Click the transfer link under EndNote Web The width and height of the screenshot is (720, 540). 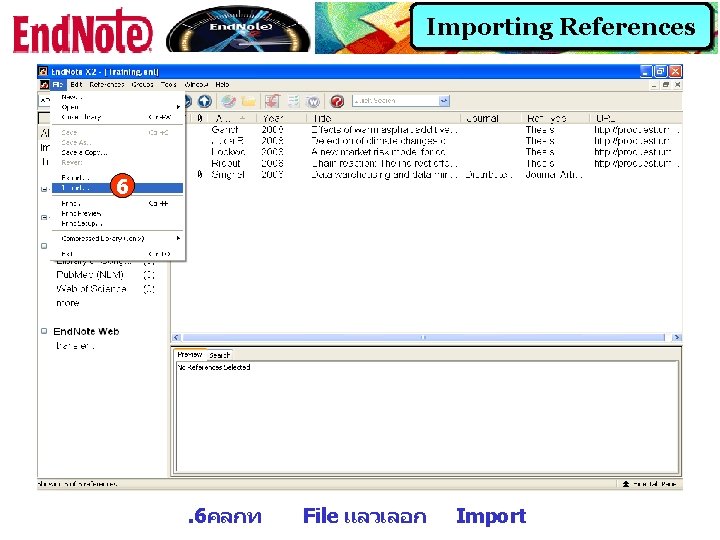pyautogui.click(x=75, y=345)
